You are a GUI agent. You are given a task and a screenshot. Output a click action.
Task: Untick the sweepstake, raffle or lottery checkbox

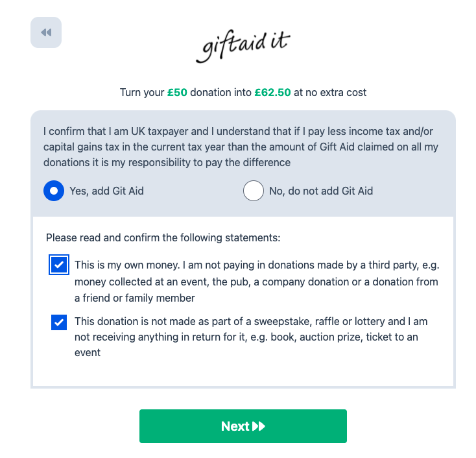59,322
